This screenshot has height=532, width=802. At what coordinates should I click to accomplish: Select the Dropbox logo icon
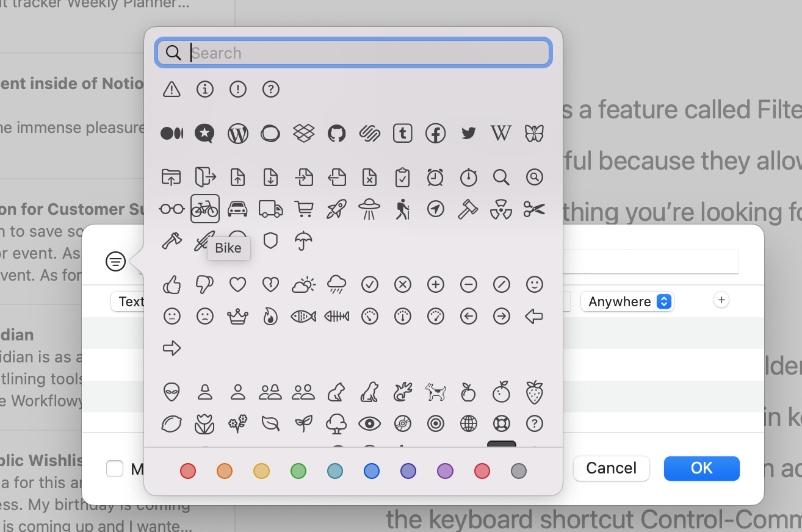pos(303,133)
